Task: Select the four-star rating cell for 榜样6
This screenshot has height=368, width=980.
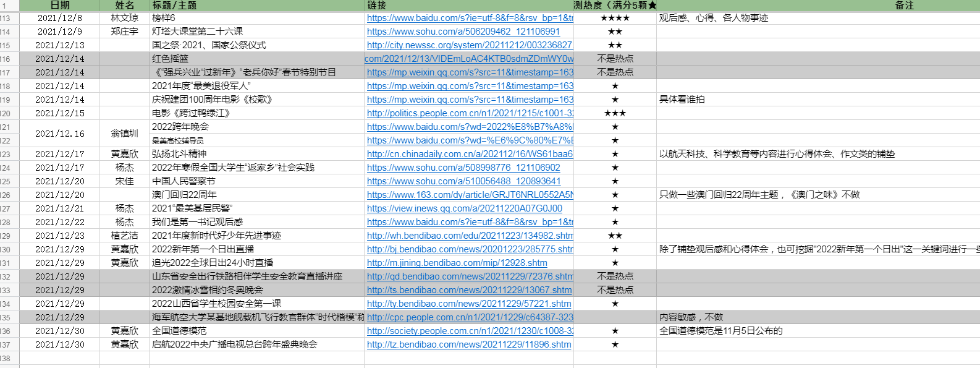Action: [x=615, y=18]
